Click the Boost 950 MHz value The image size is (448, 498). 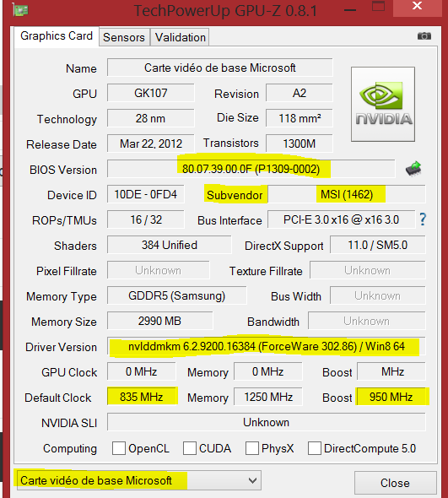pos(391,397)
